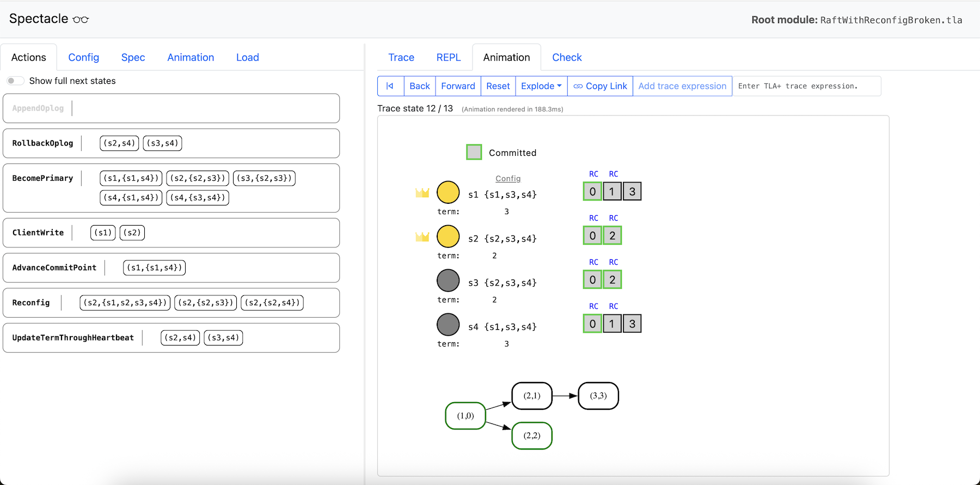980x485 pixels.
Task: Choose Reconfig (s2,{s2,s3})
Action: 206,302
